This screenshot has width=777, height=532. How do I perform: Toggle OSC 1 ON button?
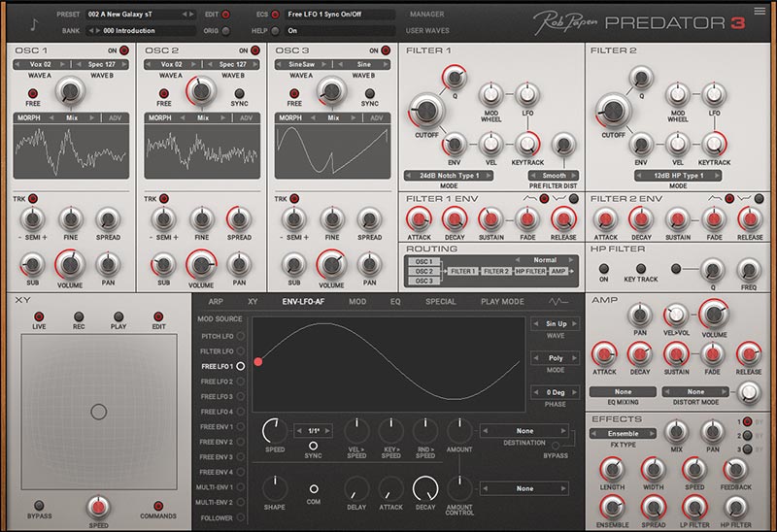click(x=123, y=50)
